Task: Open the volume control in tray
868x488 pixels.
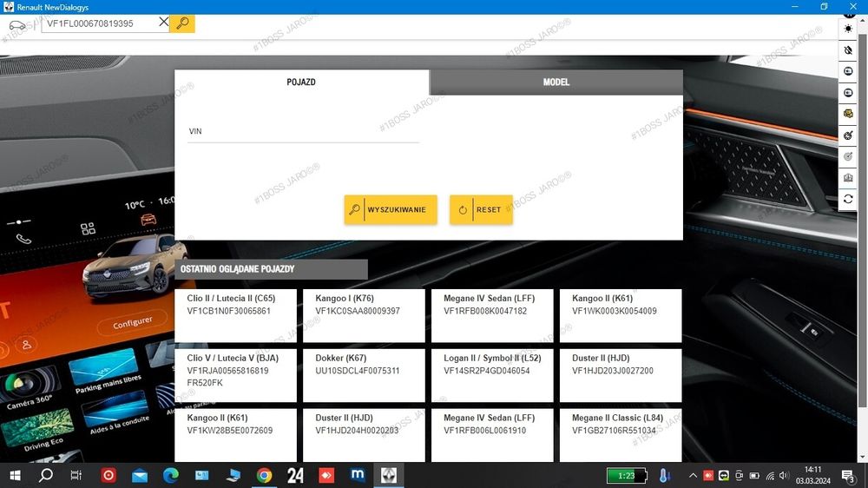Action: pos(783,475)
